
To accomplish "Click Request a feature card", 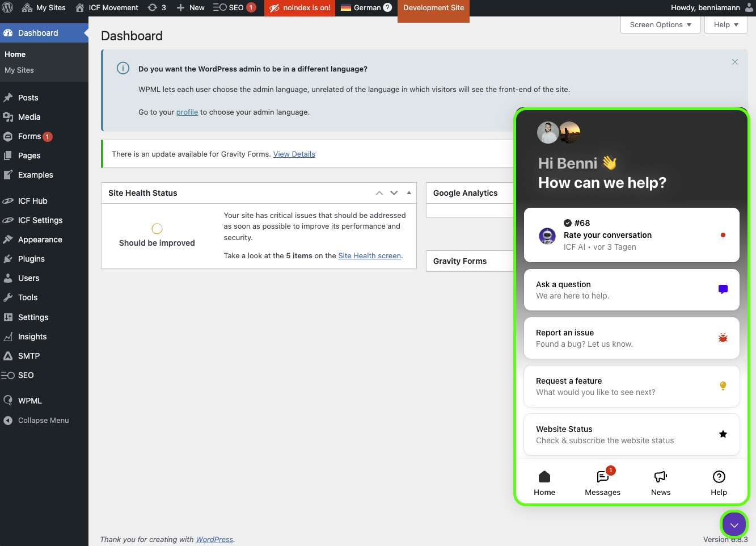I will coord(632,387).
